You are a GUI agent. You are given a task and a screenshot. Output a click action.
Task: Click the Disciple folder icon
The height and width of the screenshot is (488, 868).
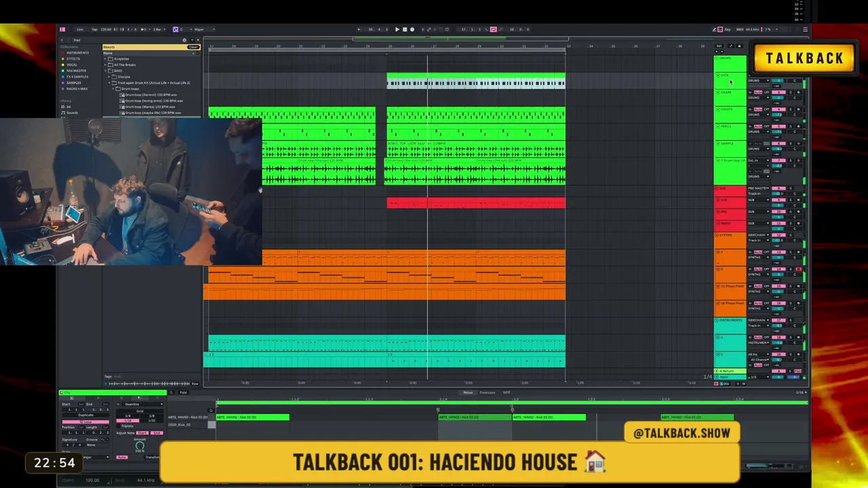(115, 77)
